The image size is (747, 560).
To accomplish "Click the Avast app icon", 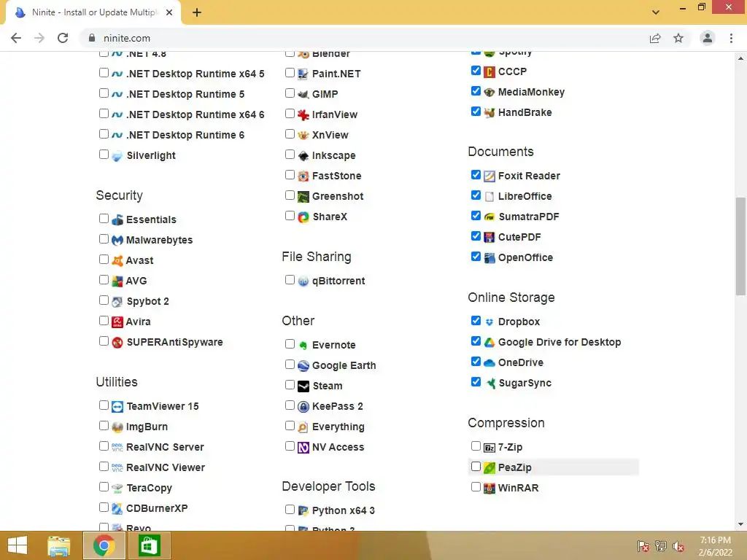I will click(117, 260).
